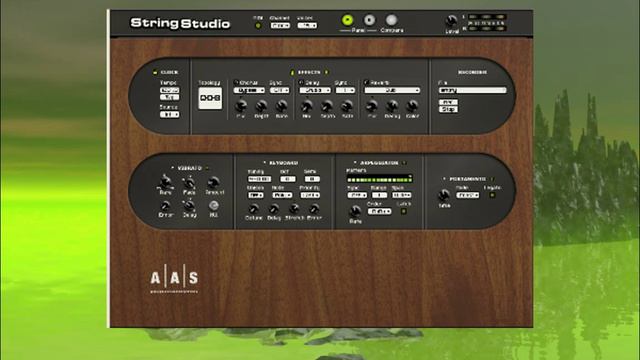Toggle the Arpeggiator section LED
This screenshot has height=360, width=640.
(x=404, y=163)
